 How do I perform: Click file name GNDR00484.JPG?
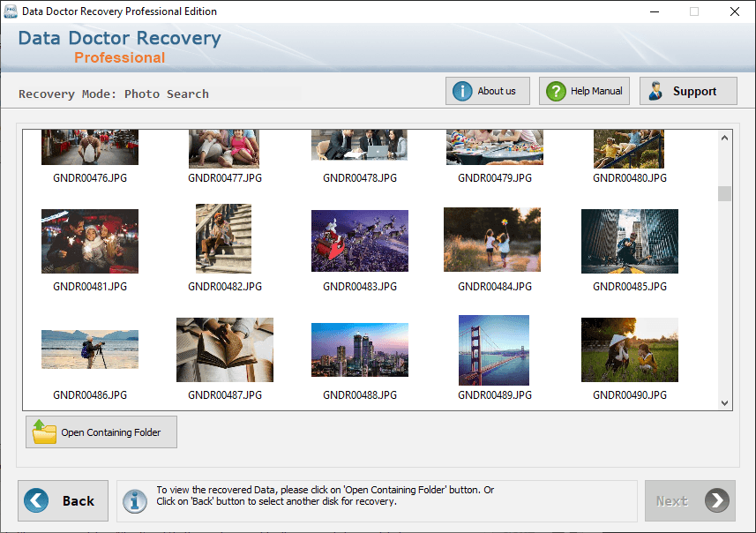pyautogui.click(x=495, y=287)
